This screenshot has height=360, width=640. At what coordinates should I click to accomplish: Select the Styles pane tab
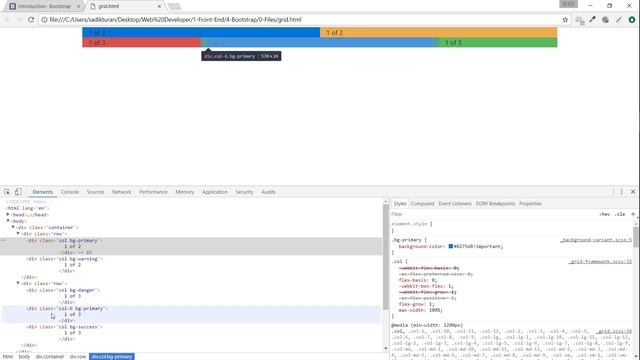[x=400, y=203]
